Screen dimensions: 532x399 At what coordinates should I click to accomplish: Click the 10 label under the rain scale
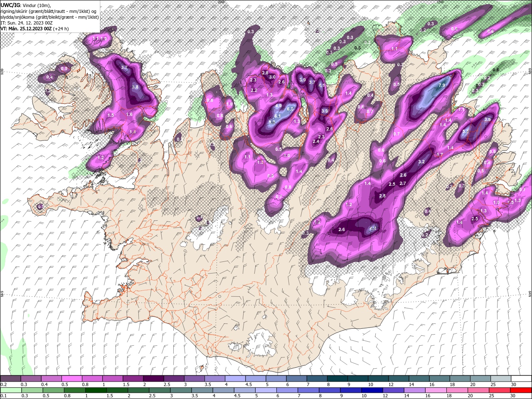pos(364,396)
